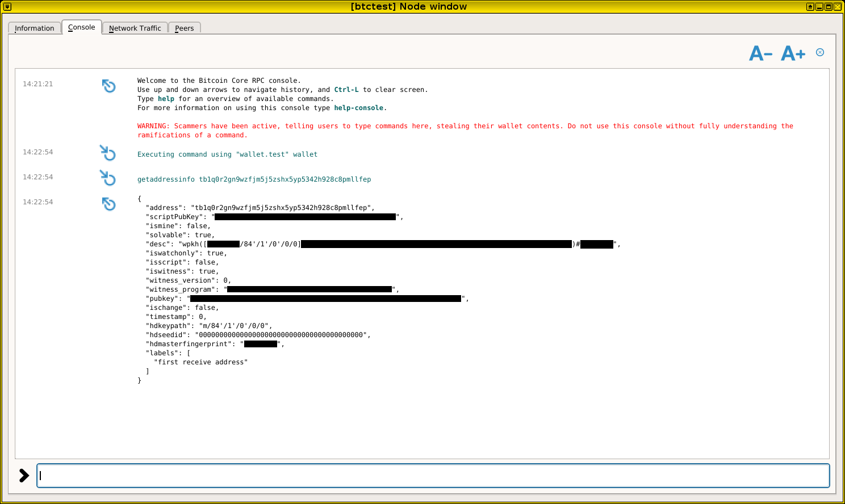The image size is (845, 504).
Task: Decrease console font size with A- icon
Action: tap(760, 53)
